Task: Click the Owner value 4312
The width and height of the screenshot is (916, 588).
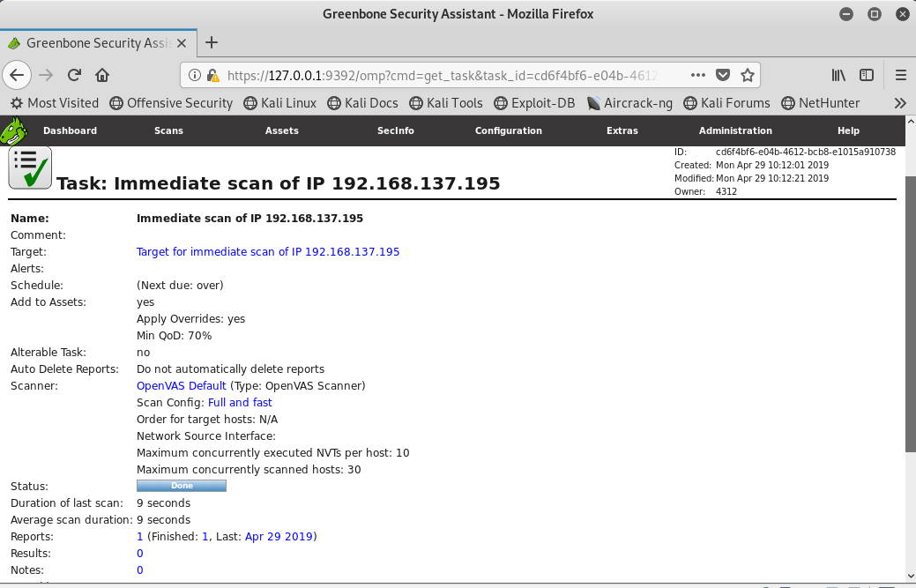Action: [726, 191]
